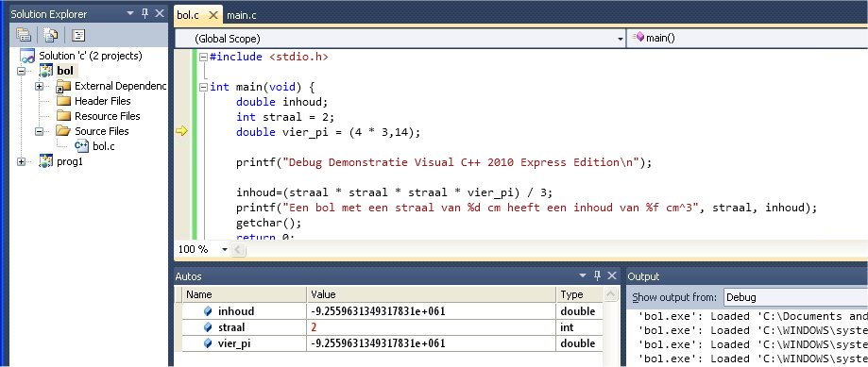Switch to the main.c tab

coord(242,15)
